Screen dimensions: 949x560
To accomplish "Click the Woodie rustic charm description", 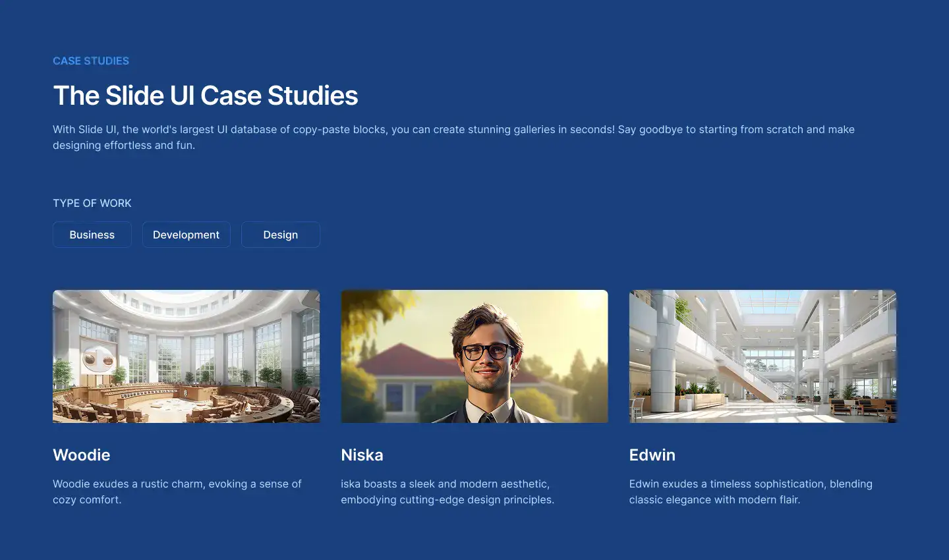I will coord(177,491).
